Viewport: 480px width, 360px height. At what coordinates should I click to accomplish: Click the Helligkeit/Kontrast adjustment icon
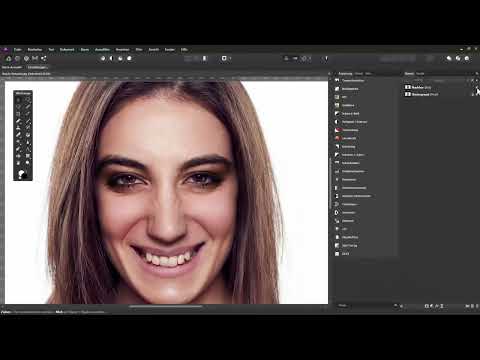pyautogui.click(x=337, y=122)
